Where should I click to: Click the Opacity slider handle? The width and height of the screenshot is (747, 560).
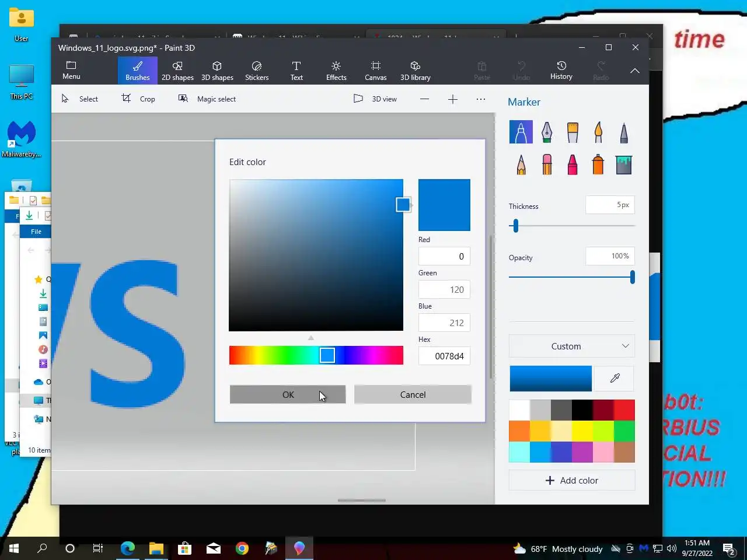pos(632,277)
